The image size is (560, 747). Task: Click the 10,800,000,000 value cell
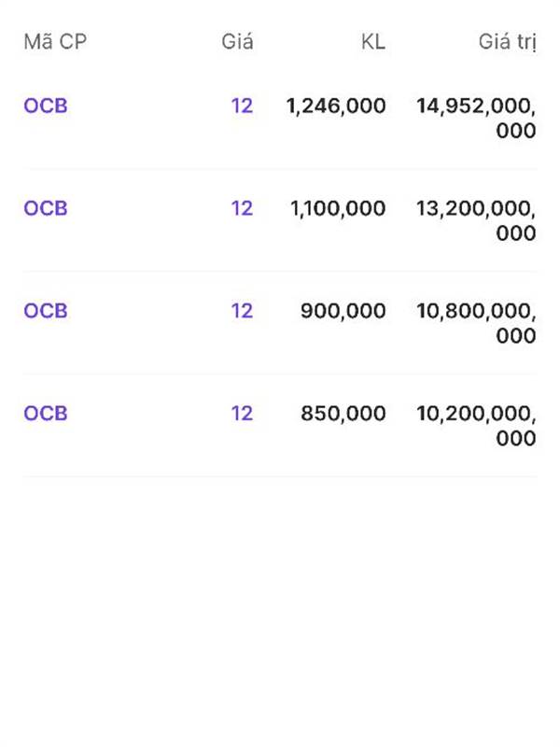tap(476, 323)
